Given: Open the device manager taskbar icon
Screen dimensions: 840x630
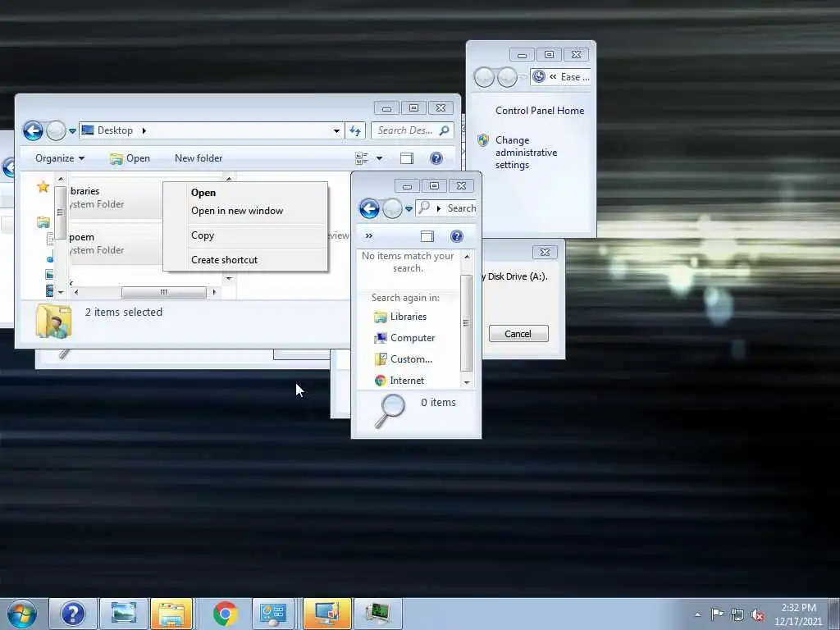Looking at the screenshot, I should pos(377,614).
